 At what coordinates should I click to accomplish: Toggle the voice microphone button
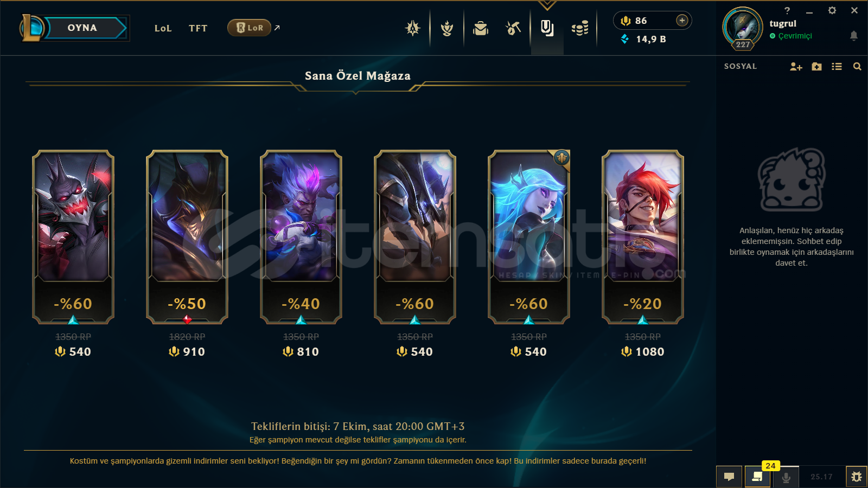pyautogui.click(x=786, y=477)
